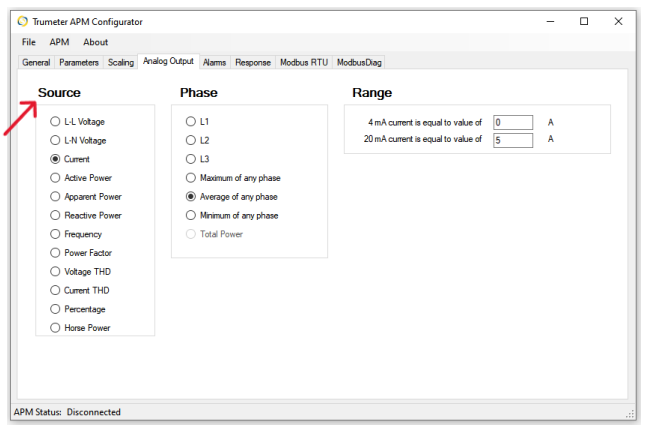Click the Phase heading
648x432 pixels.
pos(198,93)
